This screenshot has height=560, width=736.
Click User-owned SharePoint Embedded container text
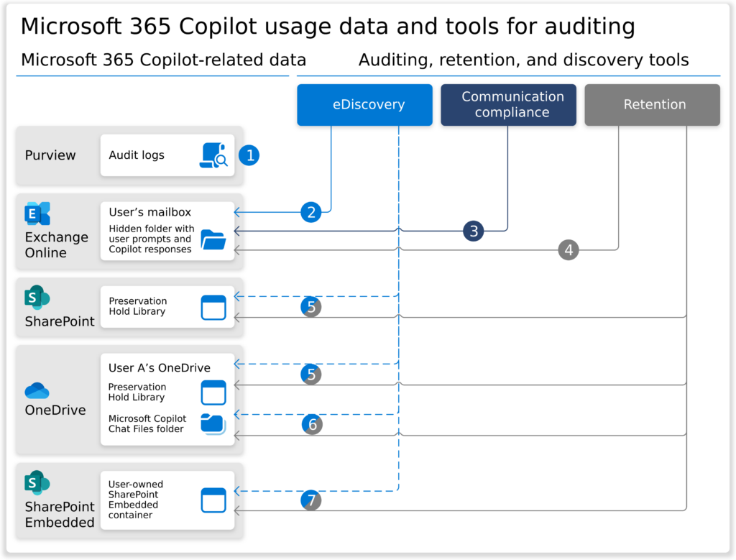[x=136, y=500]
